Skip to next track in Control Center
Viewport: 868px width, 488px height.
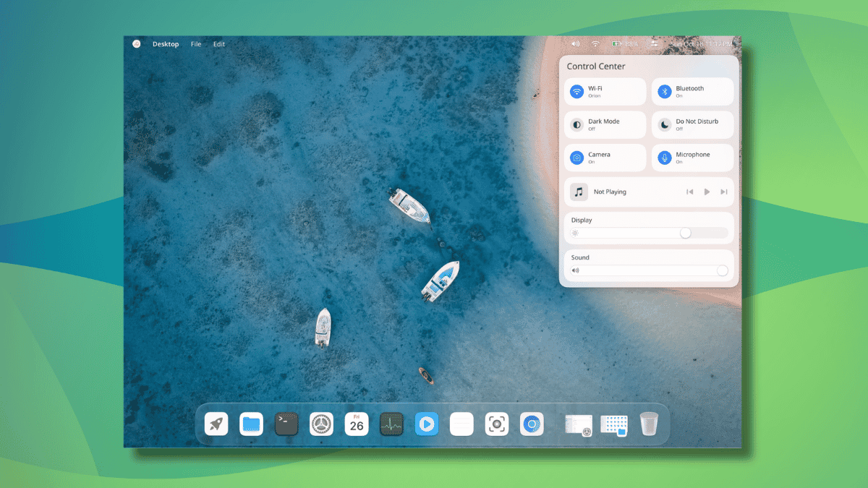tap(724, 192)
